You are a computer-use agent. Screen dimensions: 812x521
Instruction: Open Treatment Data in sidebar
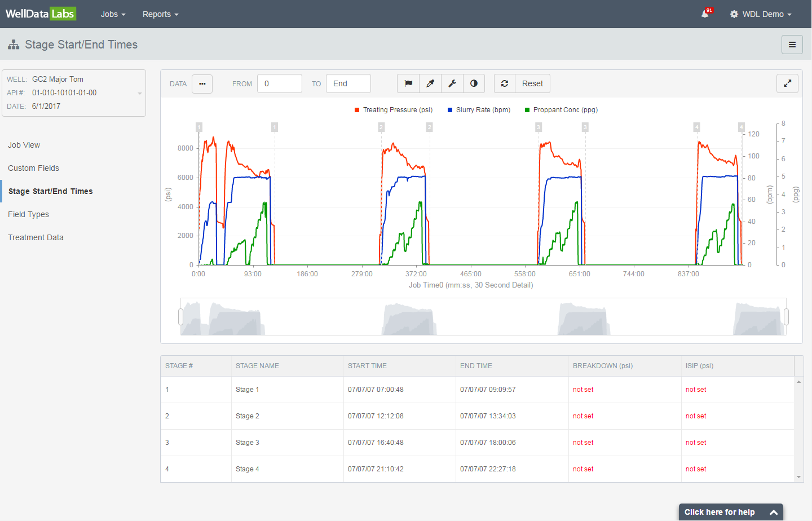pos(36,237)
